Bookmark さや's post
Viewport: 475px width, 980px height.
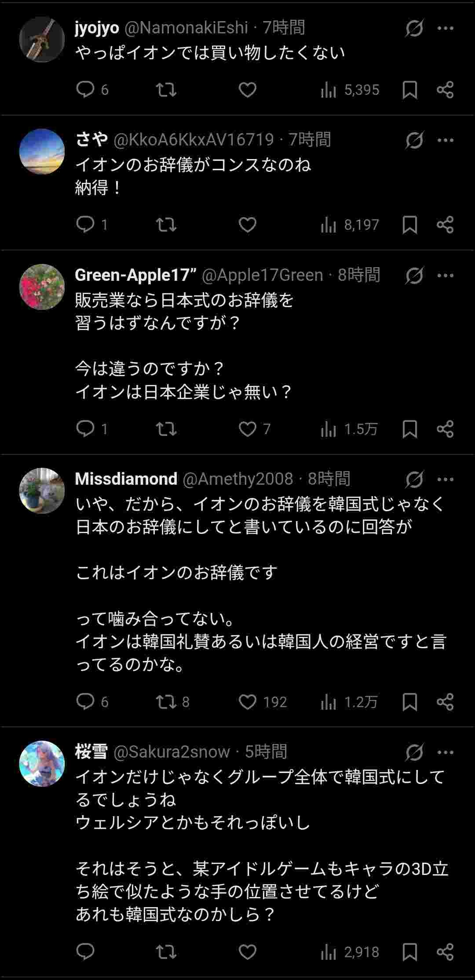(x=409, y=225)
